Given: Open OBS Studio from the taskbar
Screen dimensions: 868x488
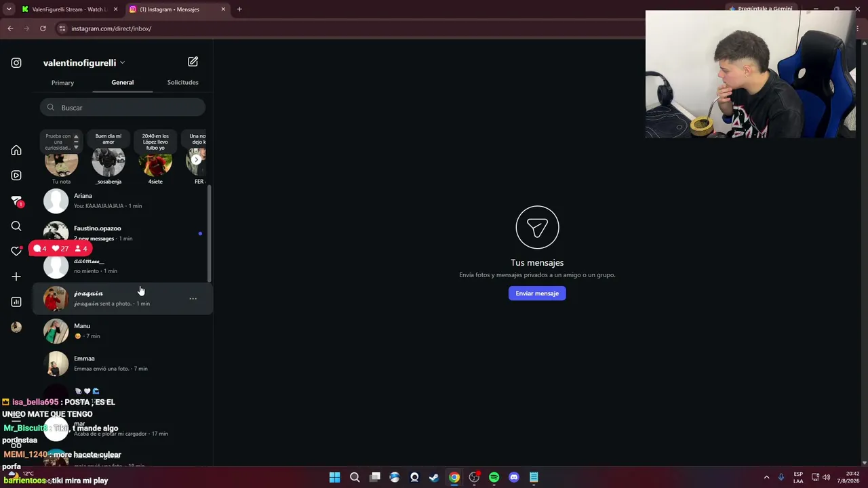Looking at the screenshot, I should tap(475, 478).
